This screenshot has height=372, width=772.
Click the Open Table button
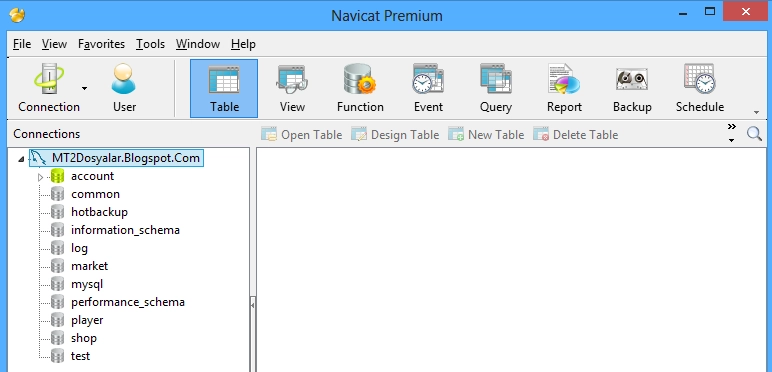pyautogui.click(x=301, y=134)
